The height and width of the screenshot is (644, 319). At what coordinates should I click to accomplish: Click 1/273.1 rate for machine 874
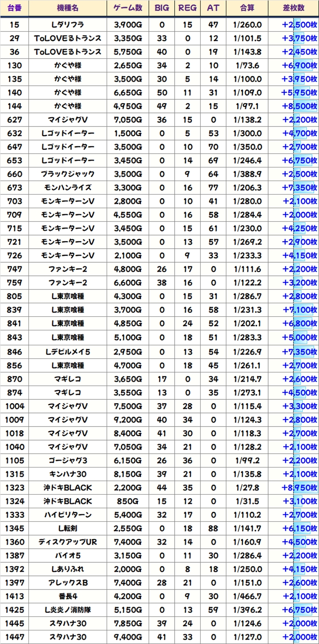click(247, 392)
